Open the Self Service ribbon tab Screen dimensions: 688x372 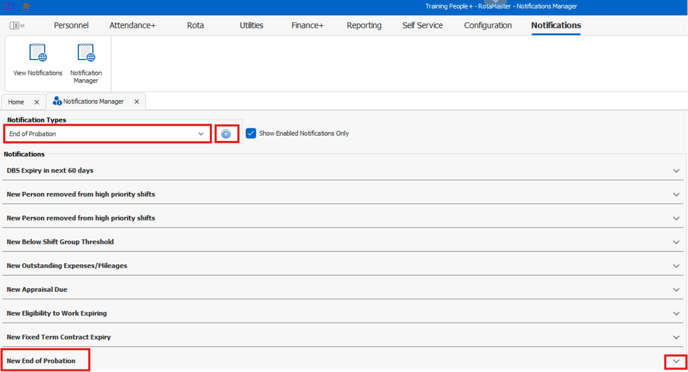pyautogui.click(x=423, y=25)
